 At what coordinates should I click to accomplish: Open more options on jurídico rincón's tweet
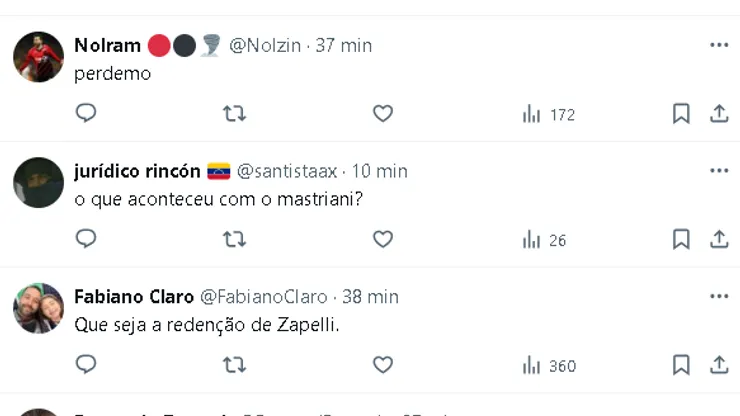pos(719,171)
